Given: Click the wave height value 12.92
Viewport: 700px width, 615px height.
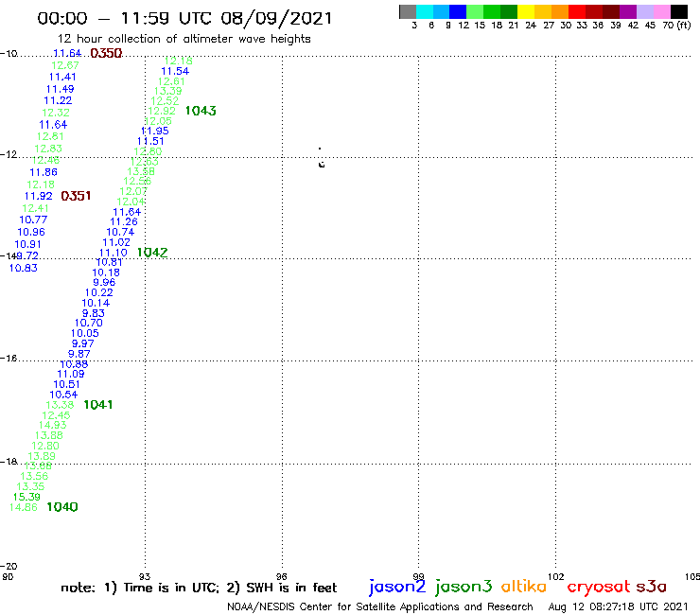Looking at the screenshot, I should click(x=162, y=111).
